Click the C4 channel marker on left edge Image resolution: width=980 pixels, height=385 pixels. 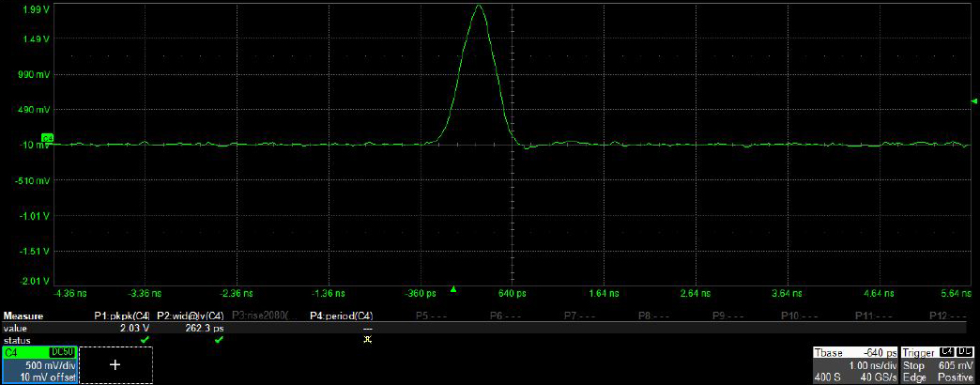[x=47, y=138]
